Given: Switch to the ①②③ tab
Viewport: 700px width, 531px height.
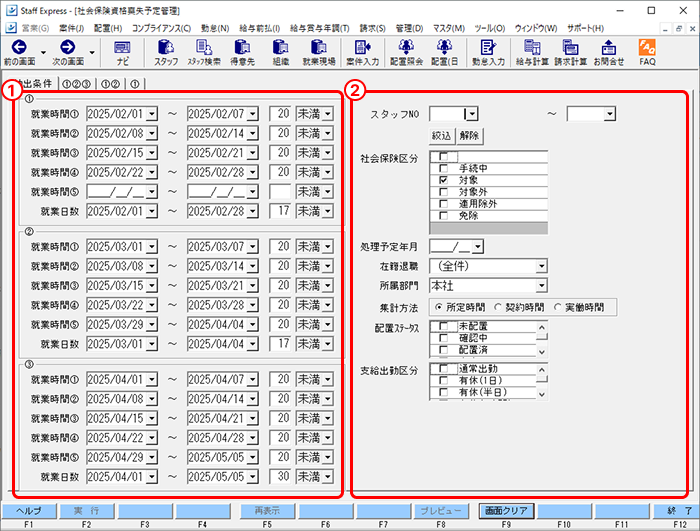Looking at the screenshot, I should coord(76,84).
